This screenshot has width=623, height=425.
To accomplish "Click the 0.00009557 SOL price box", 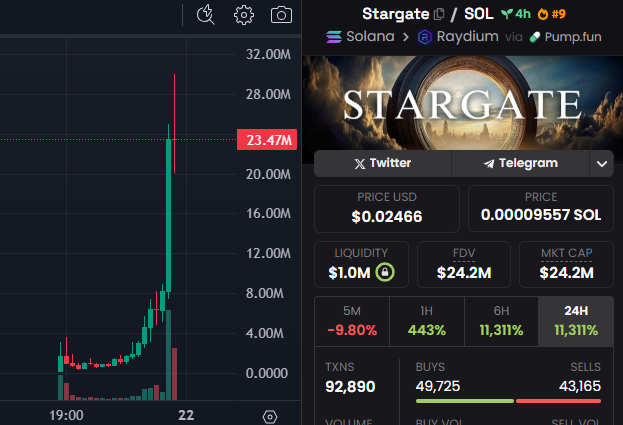I will coord(541,209).
